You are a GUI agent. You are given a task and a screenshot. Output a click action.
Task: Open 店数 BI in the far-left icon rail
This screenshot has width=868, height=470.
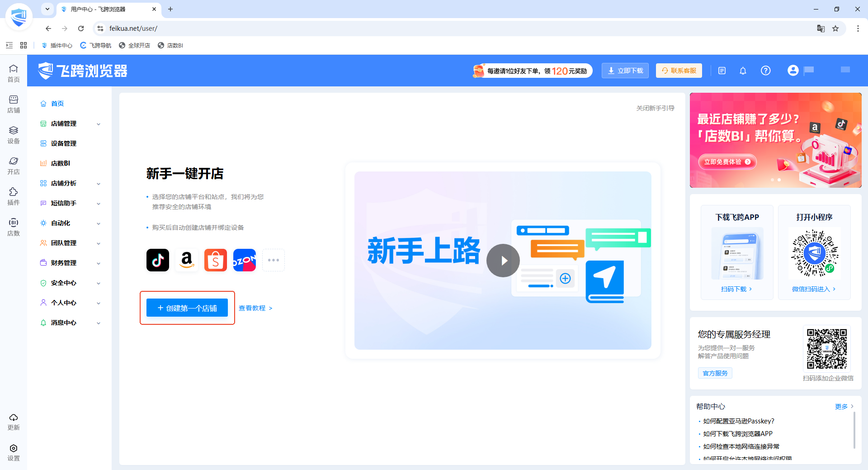pos(14,227)
